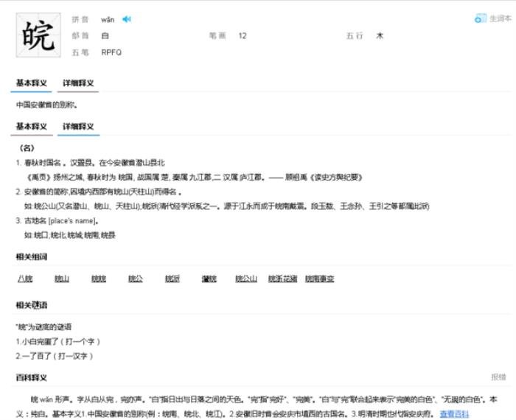Select 基本释义 tab directly above the (名) section
Image resolution: width=516 pixels, height=420 pixels.
point(31,127)
